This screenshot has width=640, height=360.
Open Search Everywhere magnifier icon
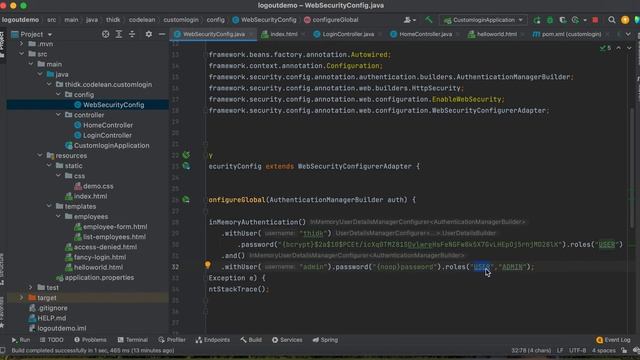(x=611, y=20)
